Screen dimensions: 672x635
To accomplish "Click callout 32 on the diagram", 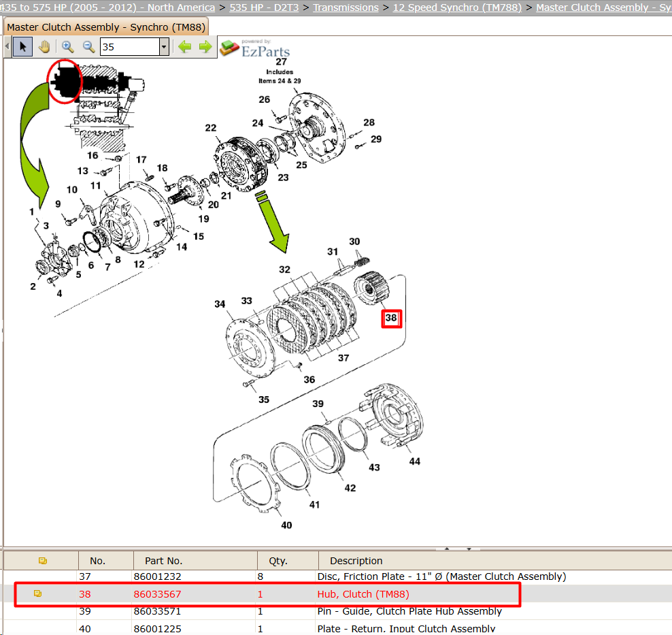I will [284, 270].
